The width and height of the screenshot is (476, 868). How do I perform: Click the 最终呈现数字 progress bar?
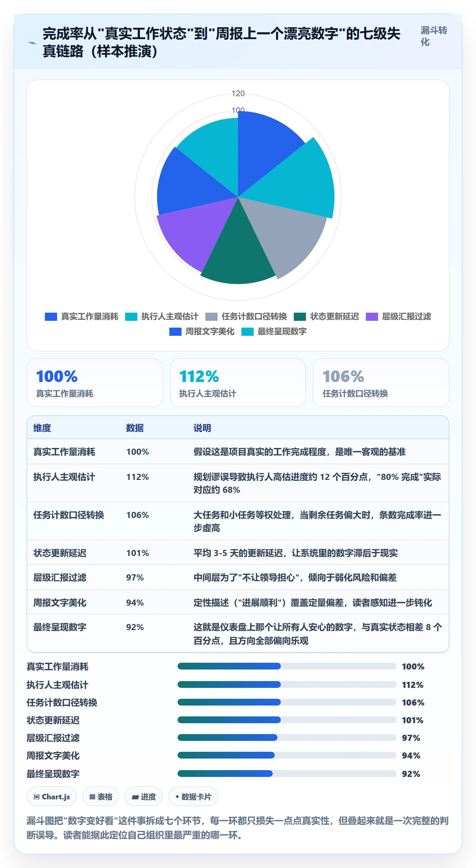pyautogui.click(x=287, y=774)
